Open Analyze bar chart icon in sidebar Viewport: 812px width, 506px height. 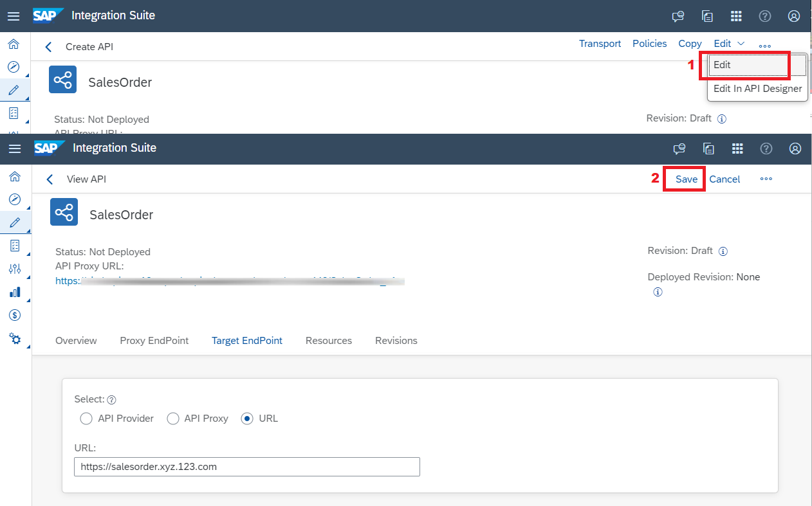click(x=15, y=292)
